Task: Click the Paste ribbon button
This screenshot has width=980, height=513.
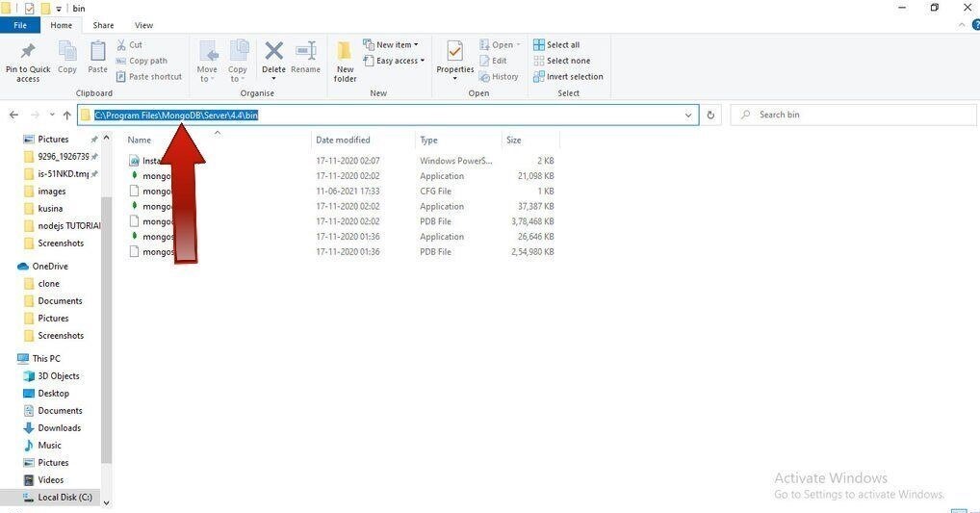Action: pos(97,58)
